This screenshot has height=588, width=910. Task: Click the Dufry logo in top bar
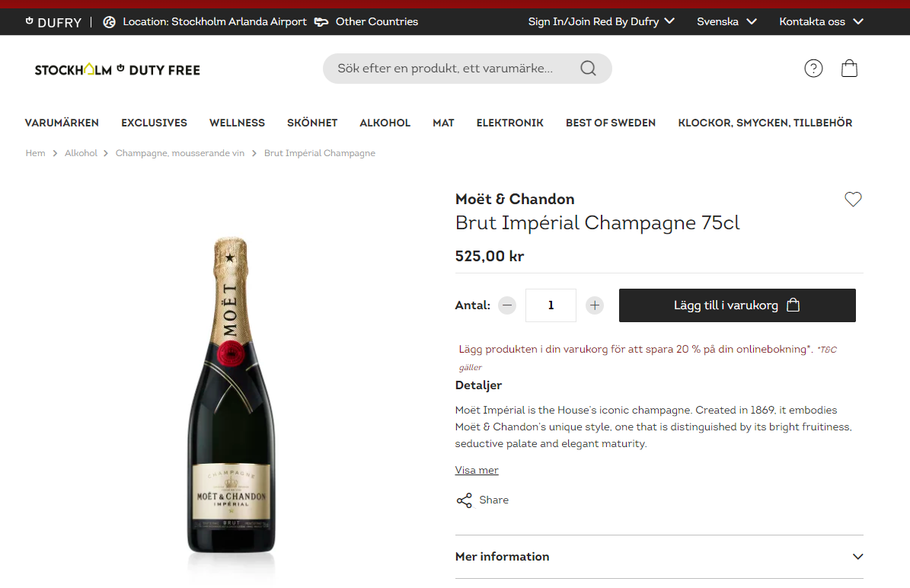[x=53, y=22]
